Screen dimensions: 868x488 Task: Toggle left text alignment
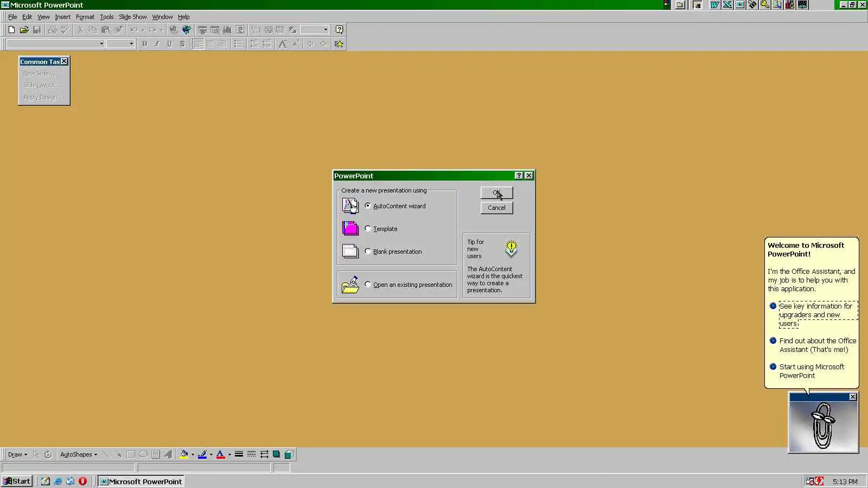pyautogui.click(x=197, y=44)
